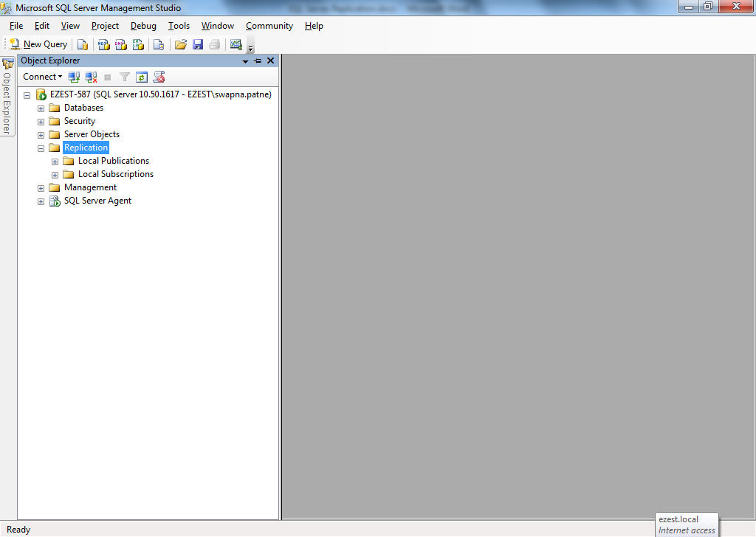
Task: Click the Open File folder icon
Action: point(180,44)
